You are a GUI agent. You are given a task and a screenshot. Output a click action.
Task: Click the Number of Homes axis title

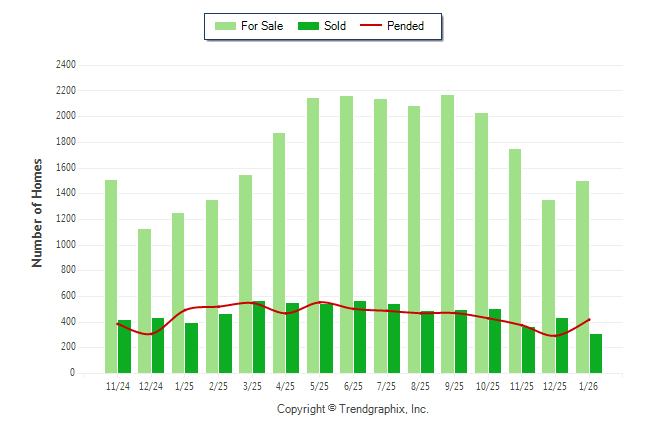[38, 212]
